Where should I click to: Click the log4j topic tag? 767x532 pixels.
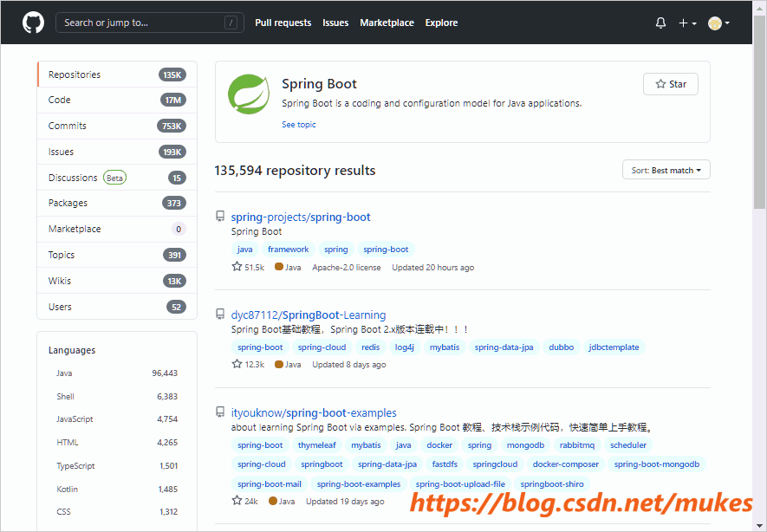[x=405, y=347]
